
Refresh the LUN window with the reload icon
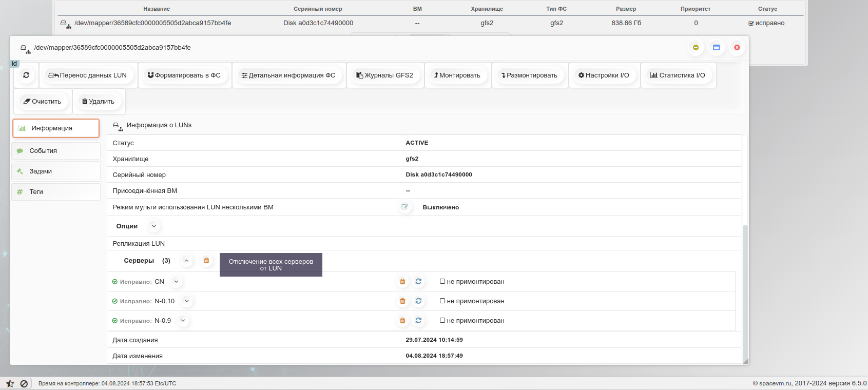click(26, 75)
